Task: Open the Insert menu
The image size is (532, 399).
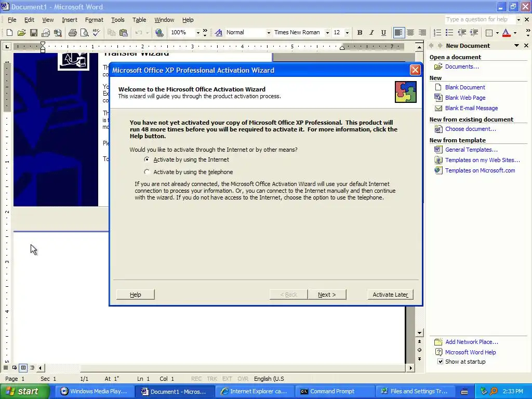Action: tap(70, 20)
